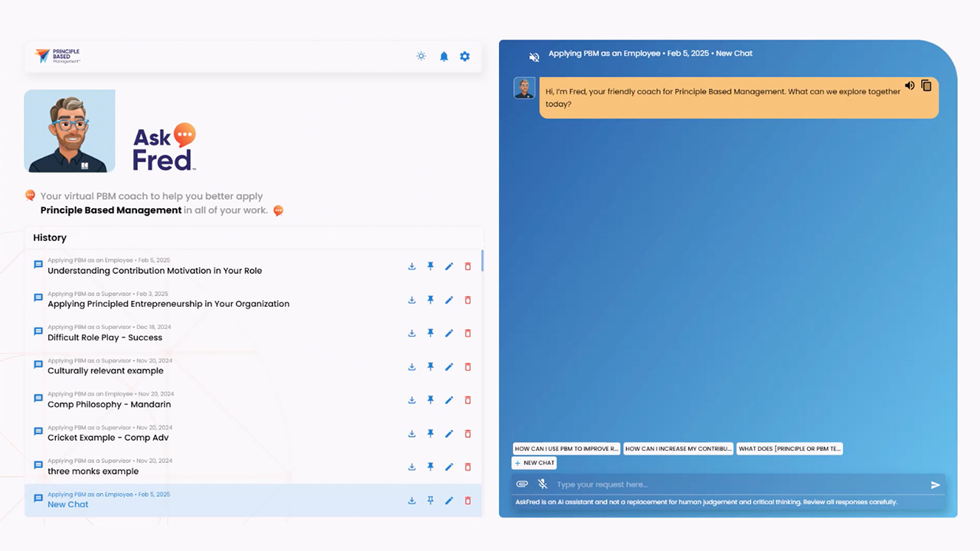Play Fred's greeting message aloud

click(910, 86)
